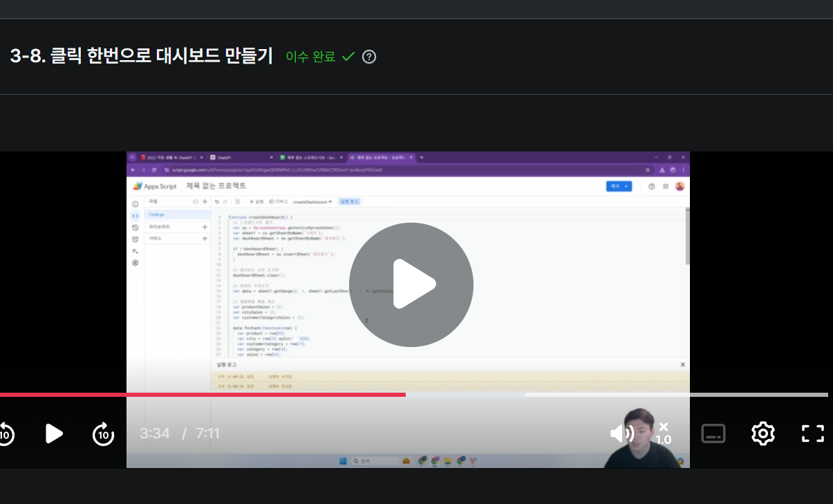Click the Google account avatar in the video
Image resolution: width=833 pixels, height=504 pixels.
pyautogui.click(x=680, y=186)
